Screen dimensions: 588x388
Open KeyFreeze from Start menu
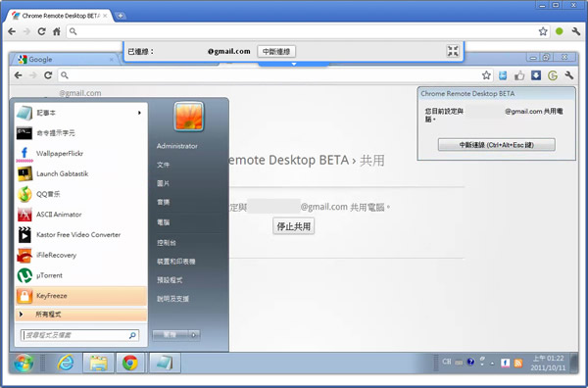coord(81,296)
